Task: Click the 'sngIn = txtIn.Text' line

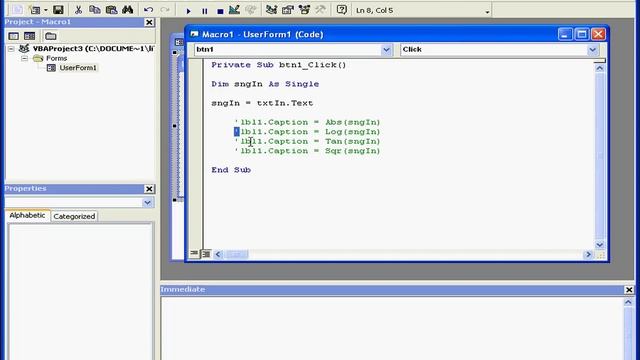Action: coord(262,103)
